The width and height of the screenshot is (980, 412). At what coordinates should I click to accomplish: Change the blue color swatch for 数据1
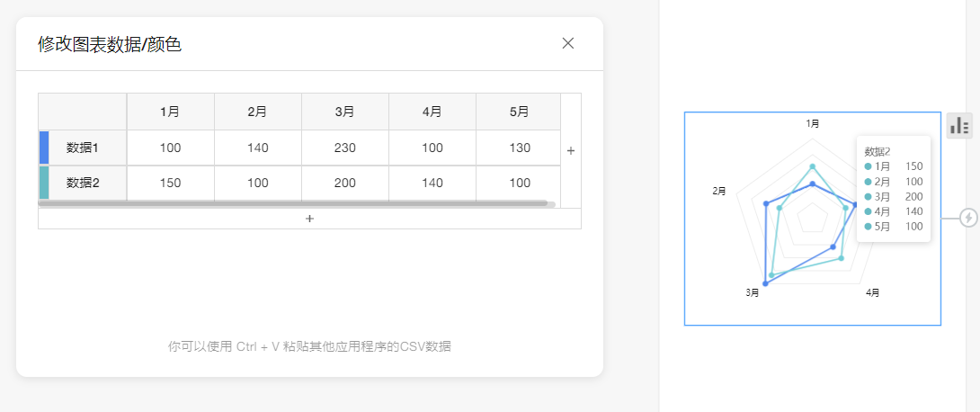coord(44,148)
